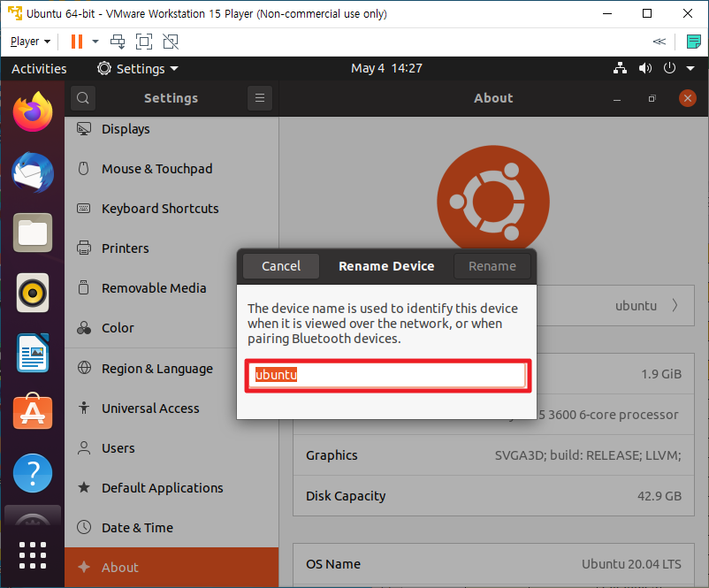Select Mouse & Touchpad in sidebar
Viewport: 709px width, 588px height.
click(x=172, y=169)
